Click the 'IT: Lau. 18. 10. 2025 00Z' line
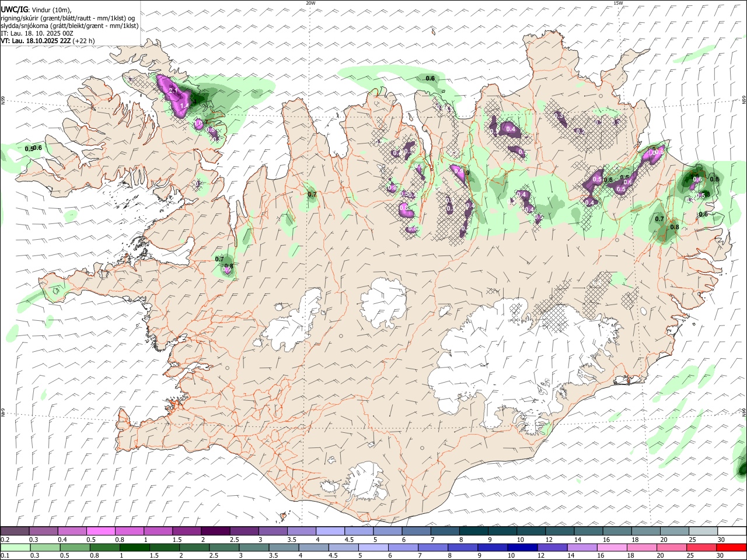 tap(37, 33)
